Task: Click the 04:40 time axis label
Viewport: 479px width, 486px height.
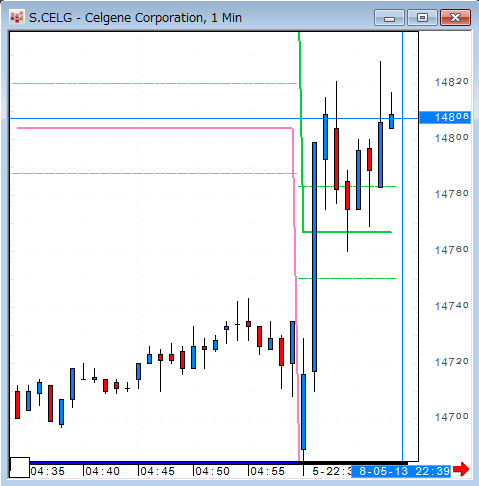Action: click(102, 471)
